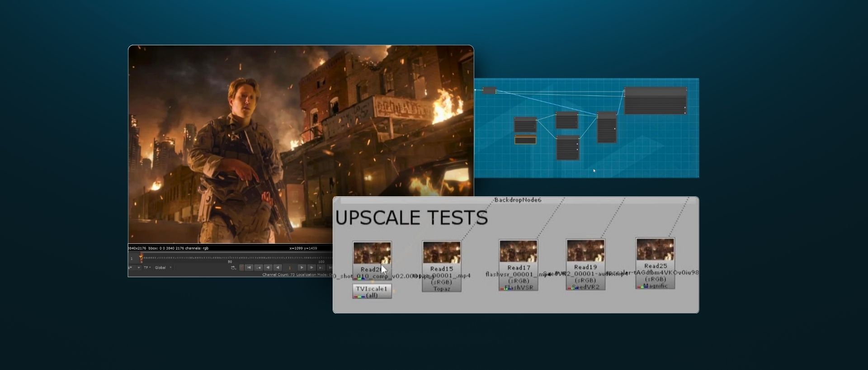Click the previous keyframe playback button
The image size is (868, 370).
[259, 268]
